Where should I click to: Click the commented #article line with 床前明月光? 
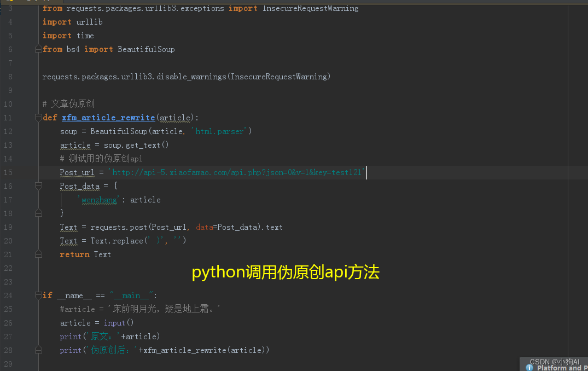(140, 309)
